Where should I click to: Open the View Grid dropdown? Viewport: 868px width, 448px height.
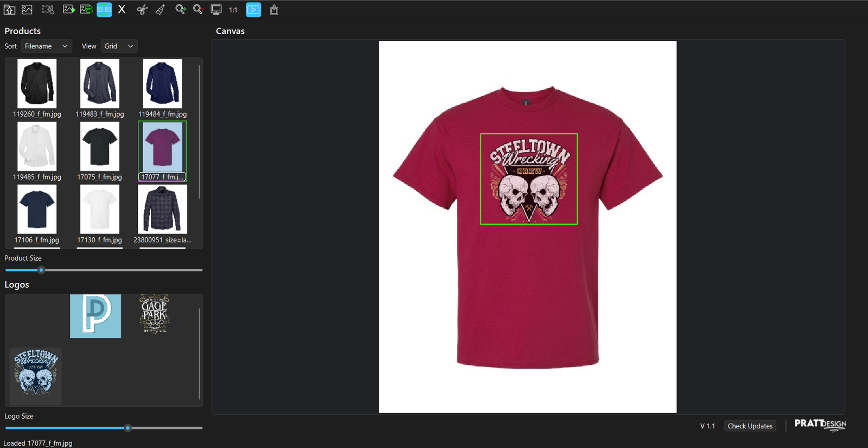tap(119, 46)
